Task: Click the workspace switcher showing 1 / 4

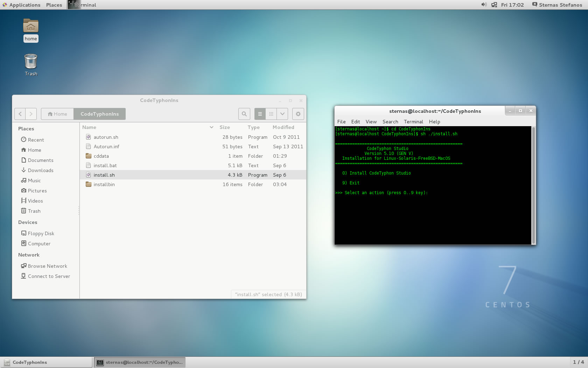Action: point(578,362)
